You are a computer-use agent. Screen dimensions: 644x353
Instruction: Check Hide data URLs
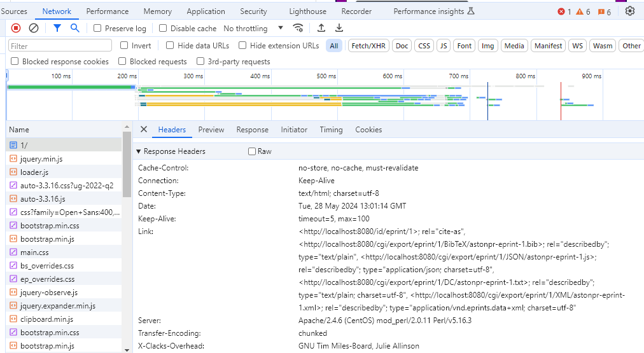(170, 45)
